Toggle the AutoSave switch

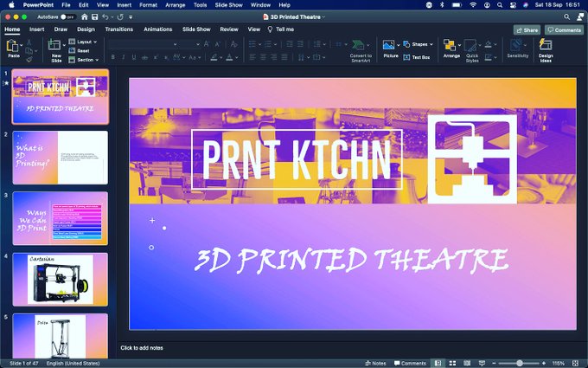(67, 17)
